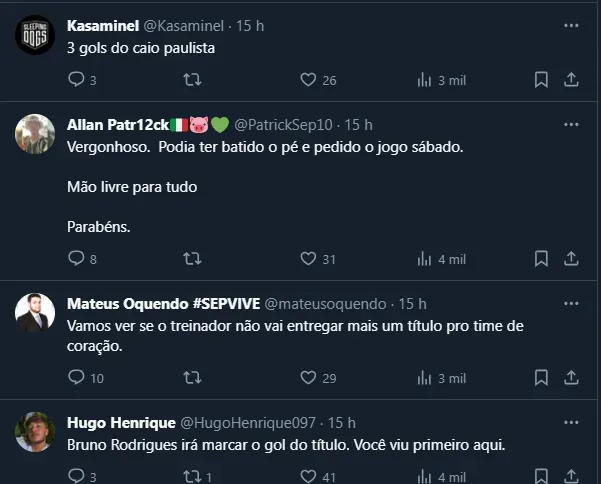
Task: Share Kasaminel's tweet
Action: click(x=571, y=80)
